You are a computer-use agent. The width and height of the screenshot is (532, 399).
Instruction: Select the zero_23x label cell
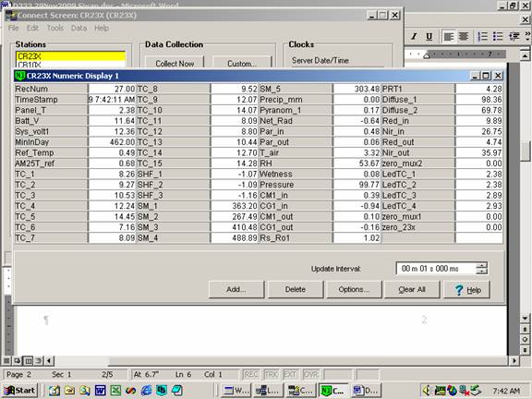click(418, 227)
